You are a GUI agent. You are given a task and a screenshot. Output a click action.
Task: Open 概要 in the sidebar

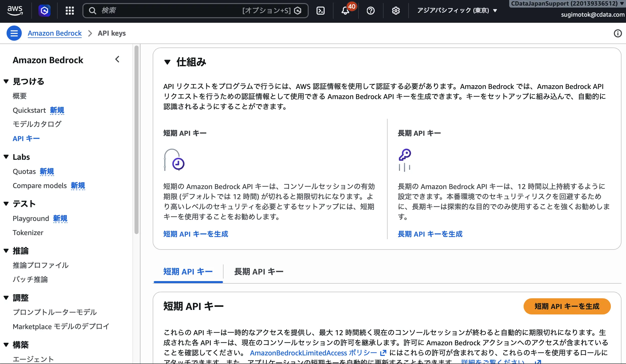click(20, 96)
